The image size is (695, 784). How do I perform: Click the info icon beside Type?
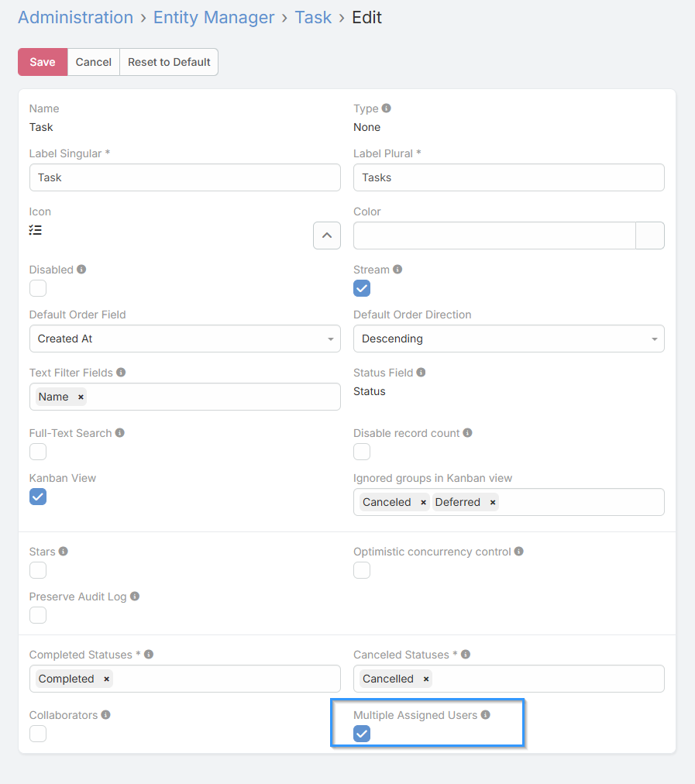(x=387, y=108)
